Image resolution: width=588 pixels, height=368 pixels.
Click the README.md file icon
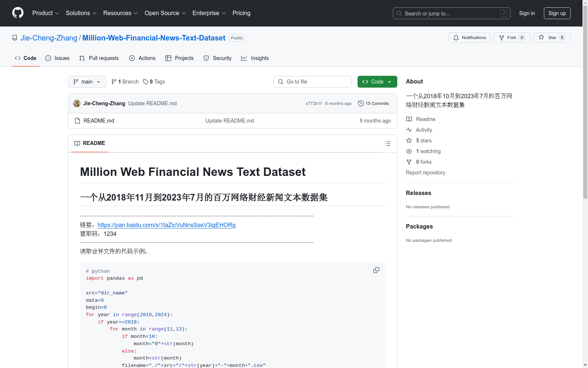(x=77, y=121)
